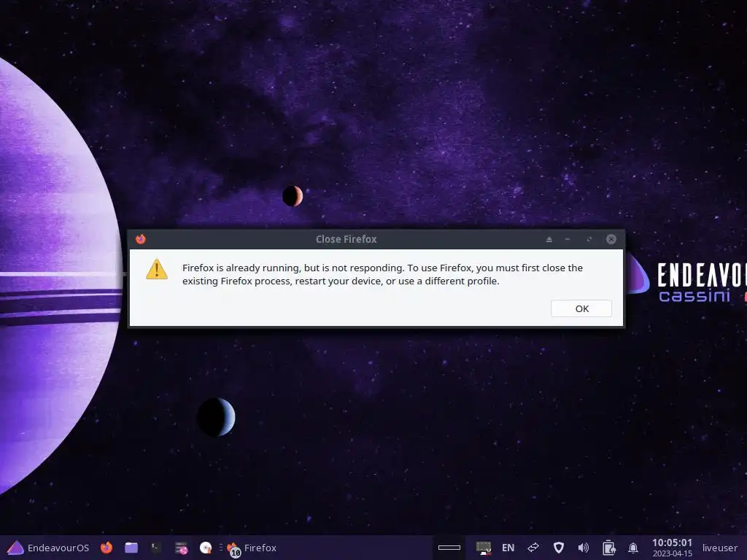The height and width of the screenshot is (560, 747).
Task: Click the Firefox icon in dialog titlebar
Action: coord(141,239)
